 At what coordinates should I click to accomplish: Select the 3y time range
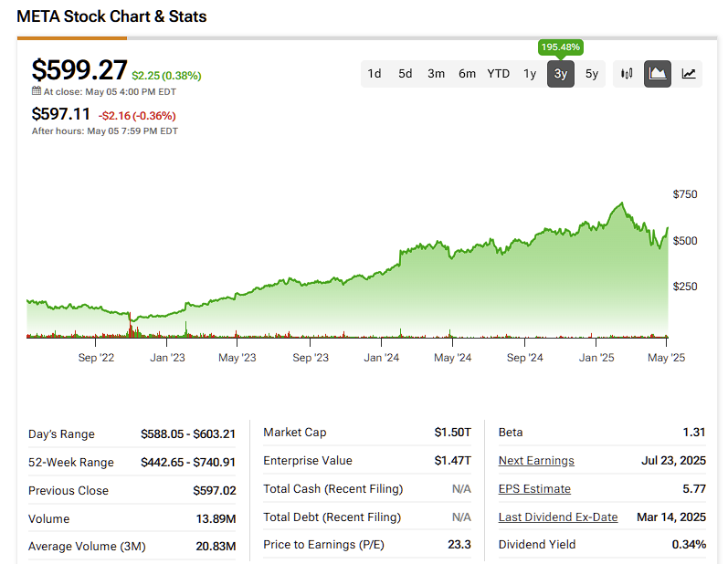pyautogui.click(x=561, y=74)
